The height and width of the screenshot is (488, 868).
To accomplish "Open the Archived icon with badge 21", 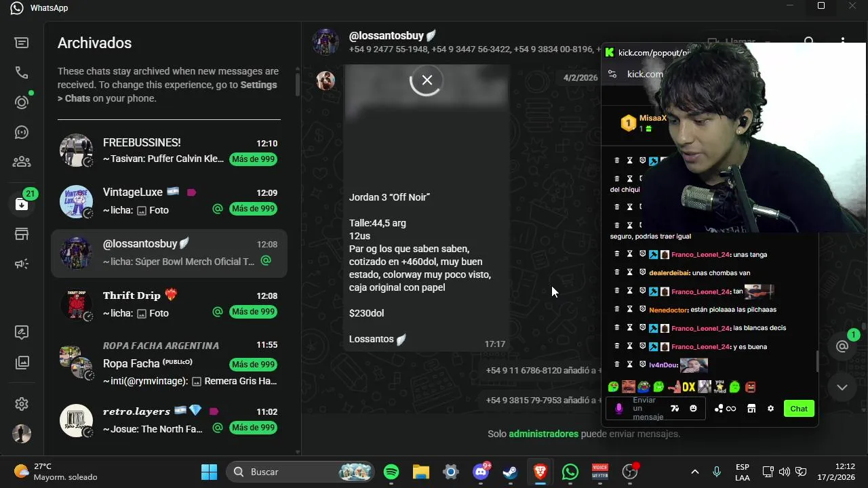I will tap(22, 204).
